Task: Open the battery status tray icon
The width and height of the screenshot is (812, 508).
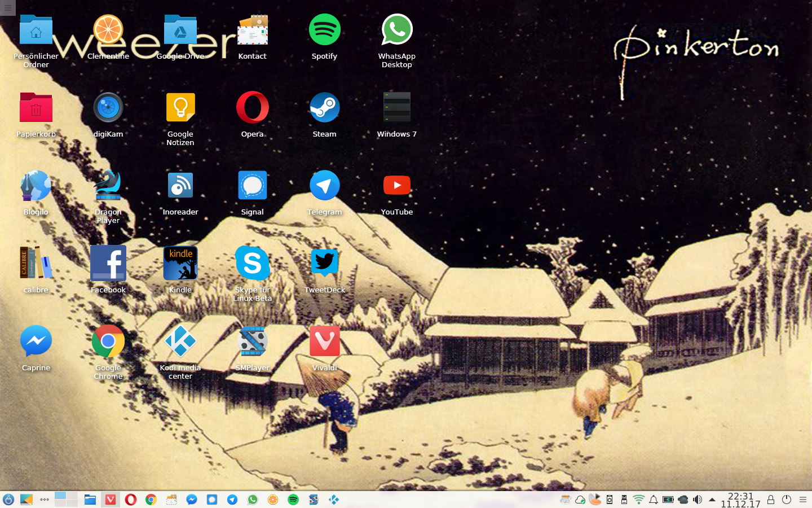Action: pos(668,500)
